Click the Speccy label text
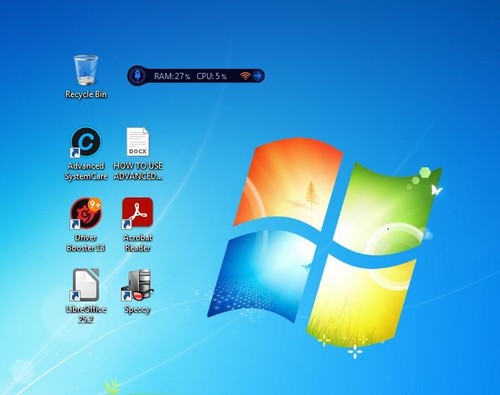The image size is (500, 395). coord(137,310)
